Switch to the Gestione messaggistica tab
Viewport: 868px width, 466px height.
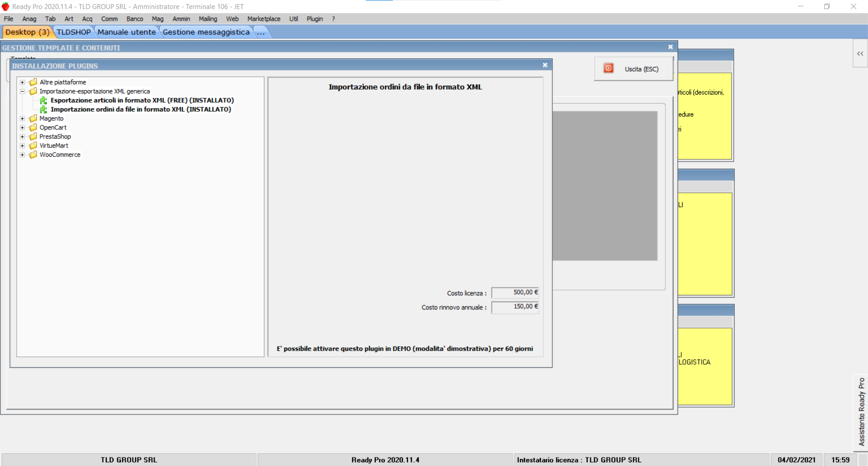click(x=206, y=32)
